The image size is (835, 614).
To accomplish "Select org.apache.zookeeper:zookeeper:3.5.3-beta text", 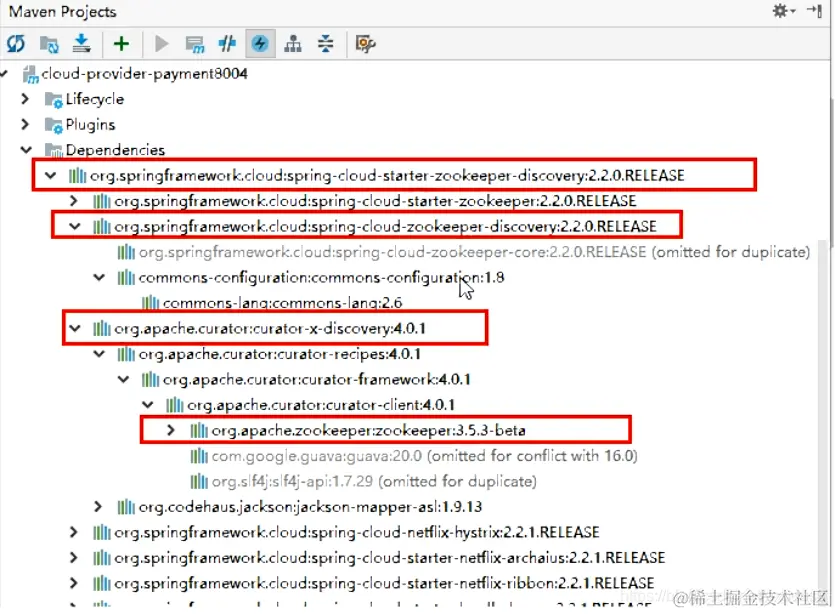I will (x=369, y=430).
